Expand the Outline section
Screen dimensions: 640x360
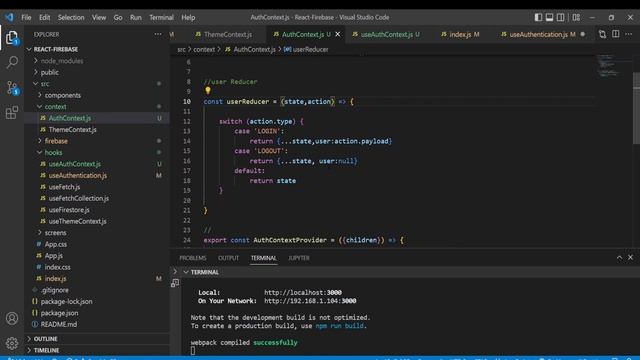coord(97,339)
